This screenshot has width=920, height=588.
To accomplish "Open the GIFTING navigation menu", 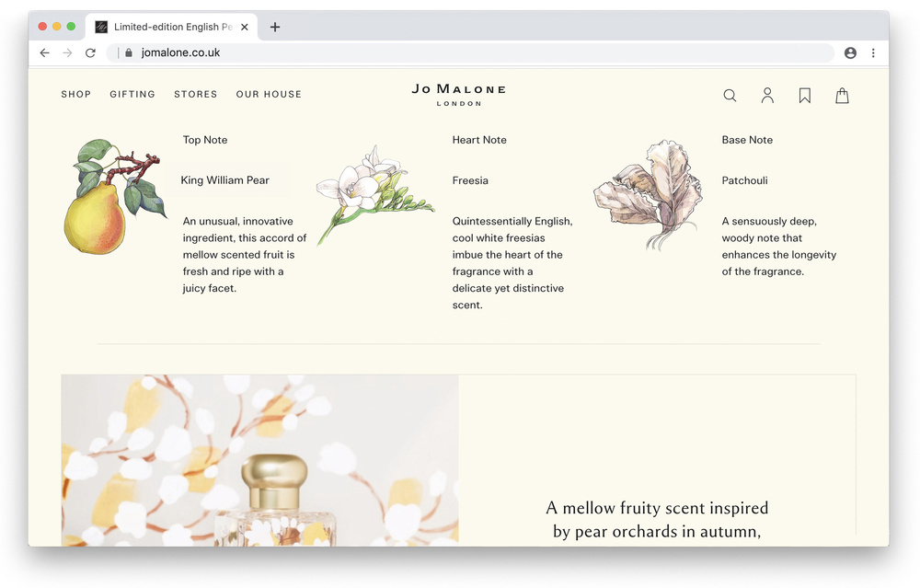I will coord(132,94).
